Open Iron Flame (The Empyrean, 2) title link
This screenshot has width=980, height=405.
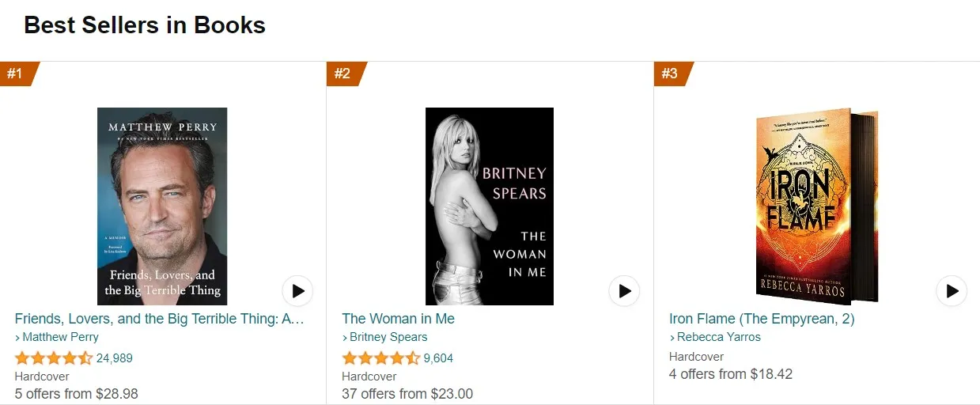(762, 319)
